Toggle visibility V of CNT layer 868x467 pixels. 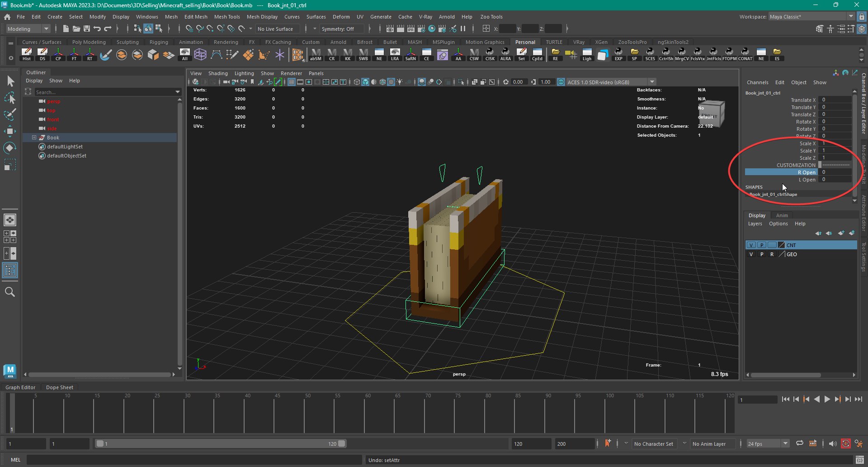click(751, 245)
